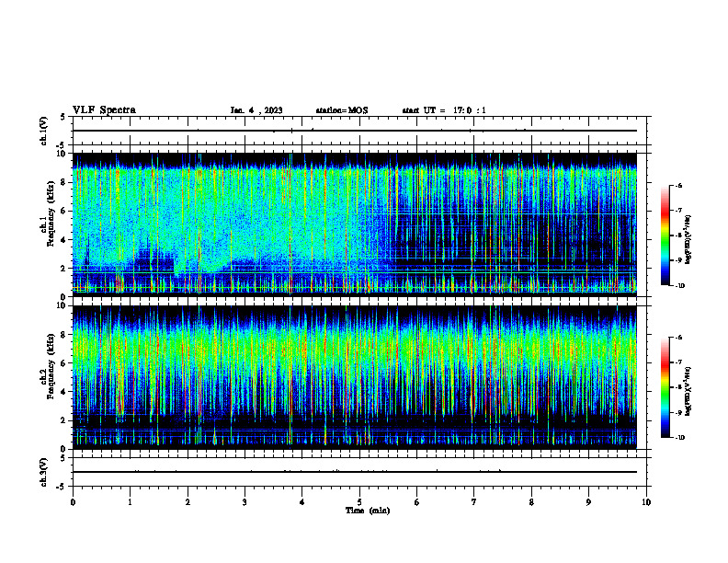728x563 pixels.
Task: Click the "station=MOS" header label
Action: pos(342,110)
